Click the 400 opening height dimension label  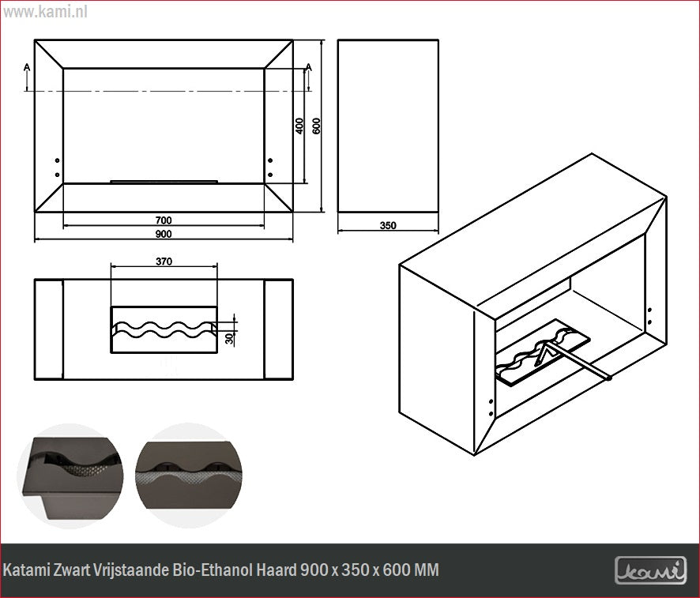coord(299,126)
